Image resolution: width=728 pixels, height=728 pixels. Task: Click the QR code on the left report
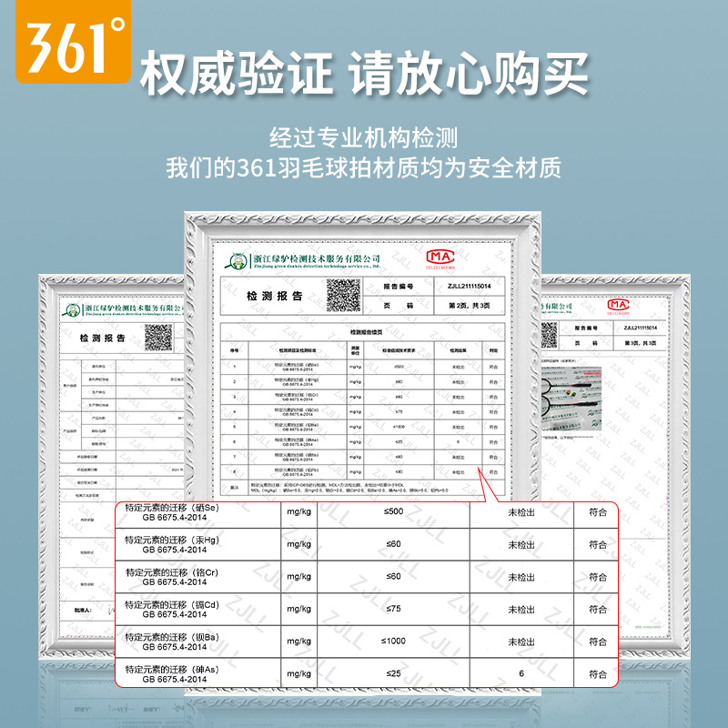[158, 338]
